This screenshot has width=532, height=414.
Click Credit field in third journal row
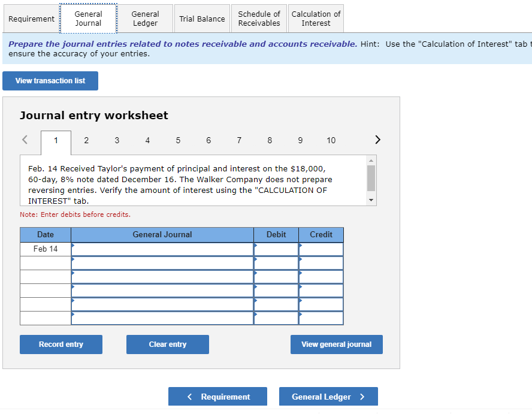(x=321, y=277)
